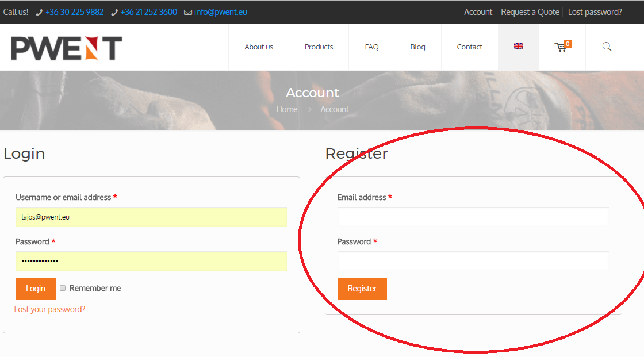
Task: Call phone number +36 30 225 9882
Action: click(x=74, y=12)
